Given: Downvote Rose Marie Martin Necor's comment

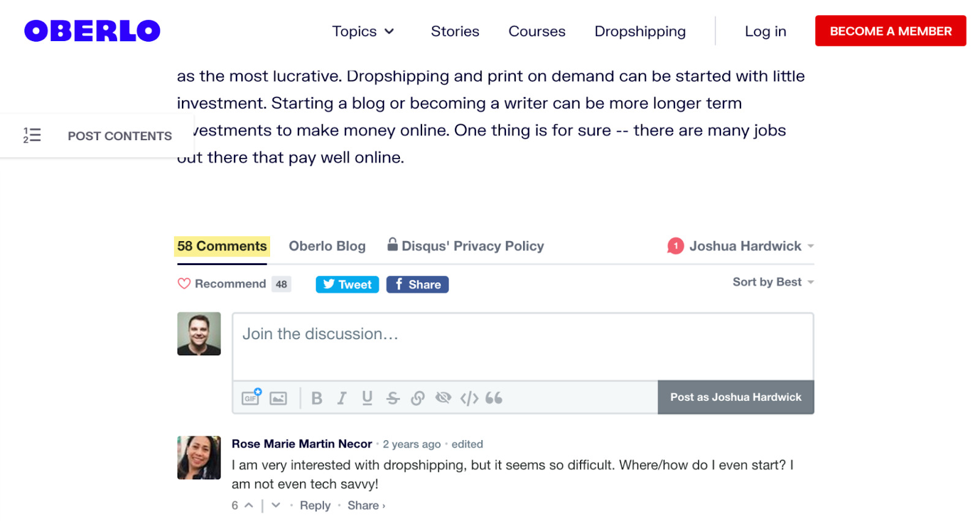Looking at the screenshot, I should pos(276,506).
